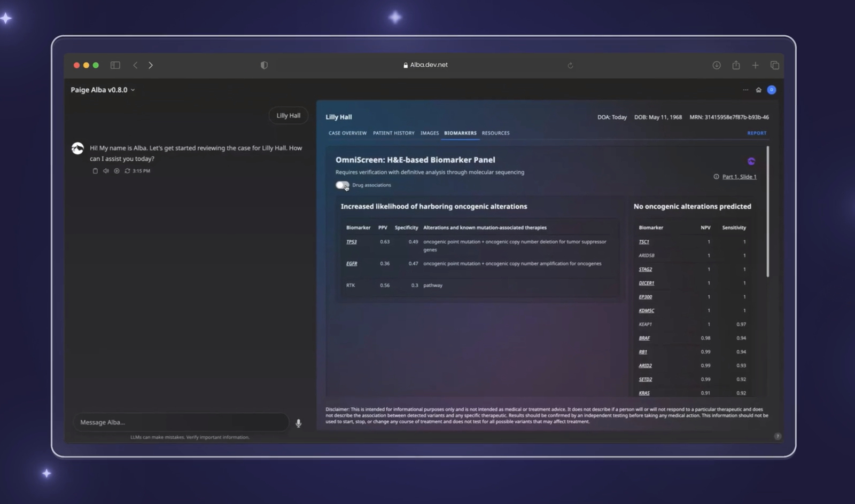Open the Report link
The image size is (855, 504).
point(757,133)
